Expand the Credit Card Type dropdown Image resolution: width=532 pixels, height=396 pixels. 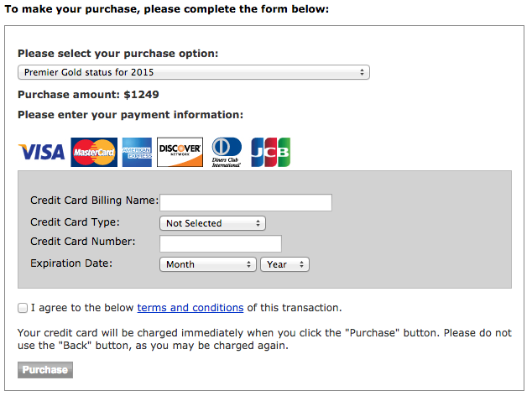click(212, 223)
